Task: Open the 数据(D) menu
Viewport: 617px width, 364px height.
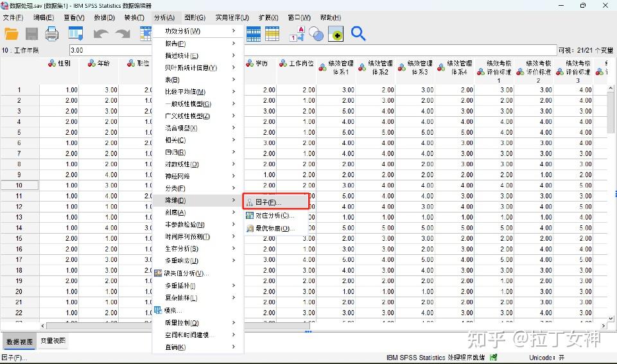Action: tap(104, 18)
